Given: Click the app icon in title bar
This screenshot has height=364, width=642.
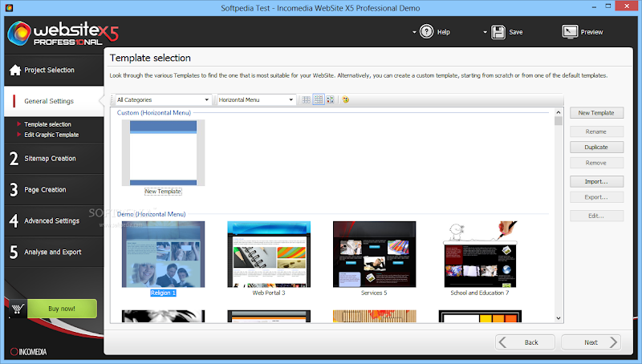Looking at the screenshot, I should click(x=9, y=8).
